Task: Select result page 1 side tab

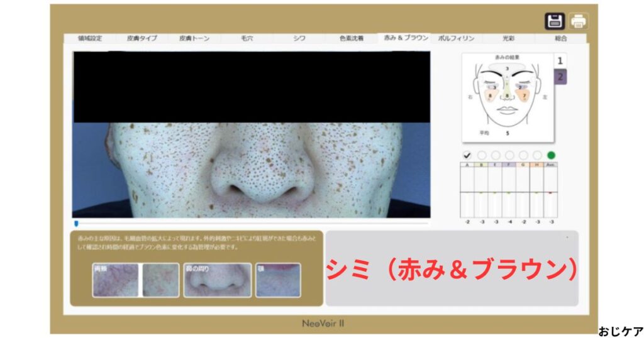Action: pyautogui.click(x=560, y=61)
